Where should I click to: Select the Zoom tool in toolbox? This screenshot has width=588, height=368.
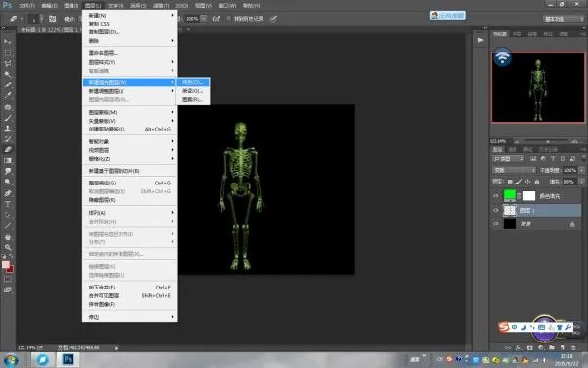pos(8,248)
